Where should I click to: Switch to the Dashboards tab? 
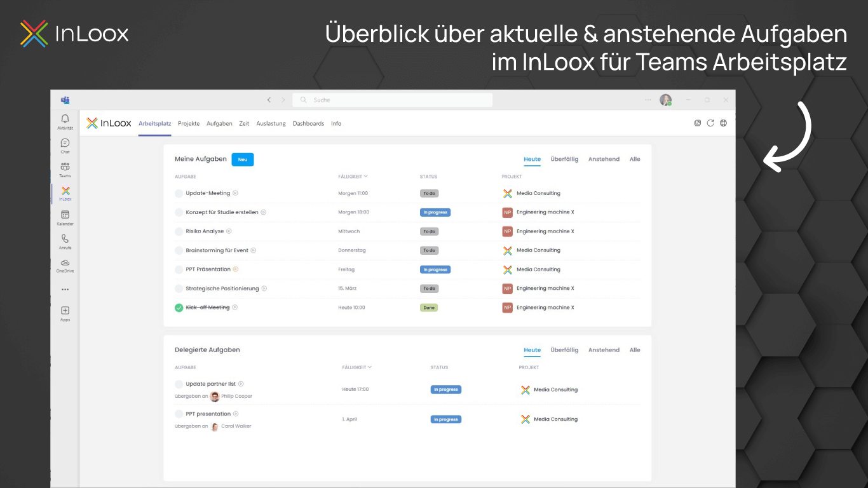pos(309,123)
